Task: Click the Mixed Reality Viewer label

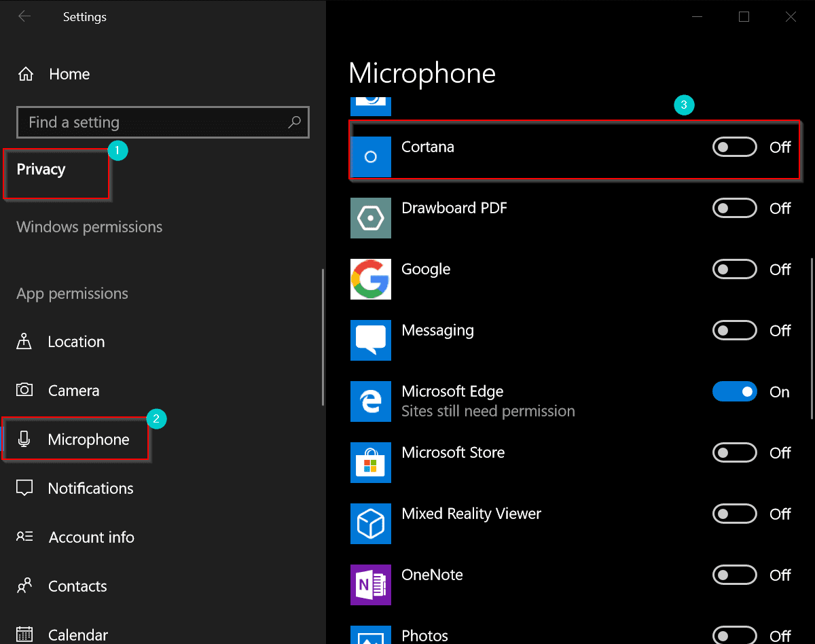Action: pos(471,514)
